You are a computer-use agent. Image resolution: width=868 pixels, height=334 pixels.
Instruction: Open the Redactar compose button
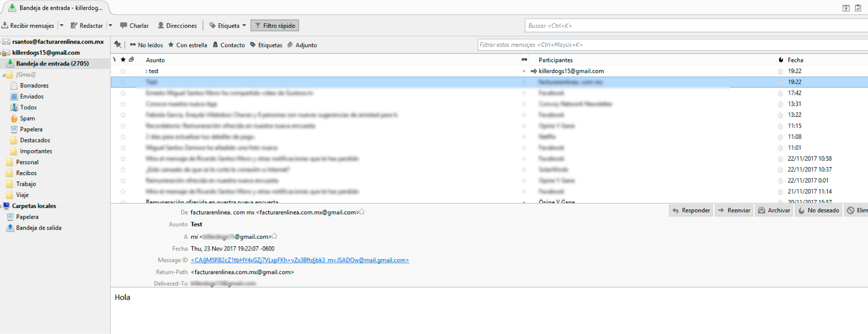click(x=87, y=26)
